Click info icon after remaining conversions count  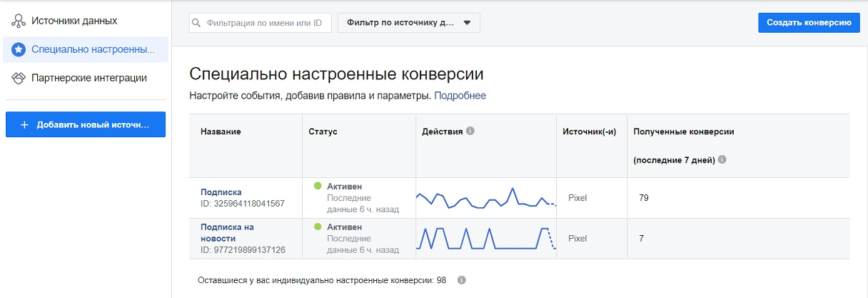click(461, 280)
